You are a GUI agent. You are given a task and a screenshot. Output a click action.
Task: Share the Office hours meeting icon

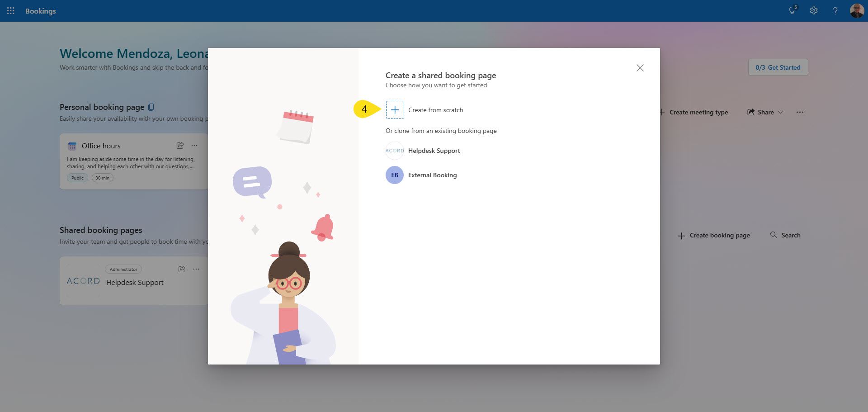point(180,146)
